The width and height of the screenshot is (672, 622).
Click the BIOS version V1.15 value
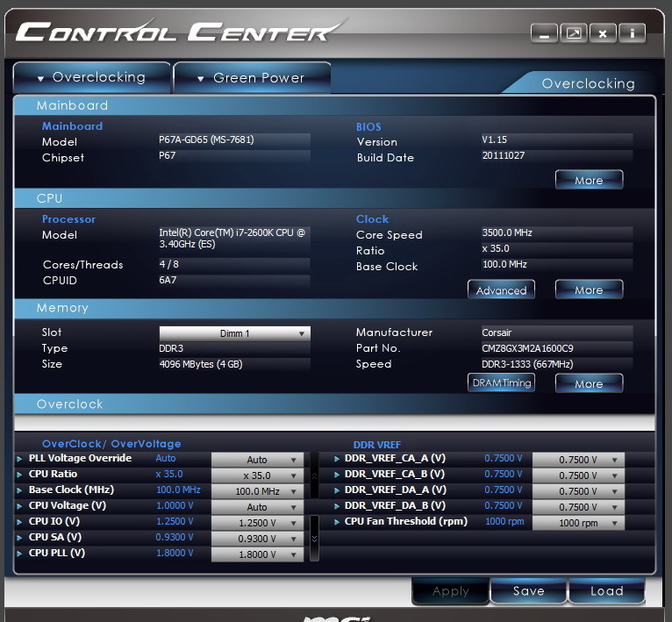[494, 139]
